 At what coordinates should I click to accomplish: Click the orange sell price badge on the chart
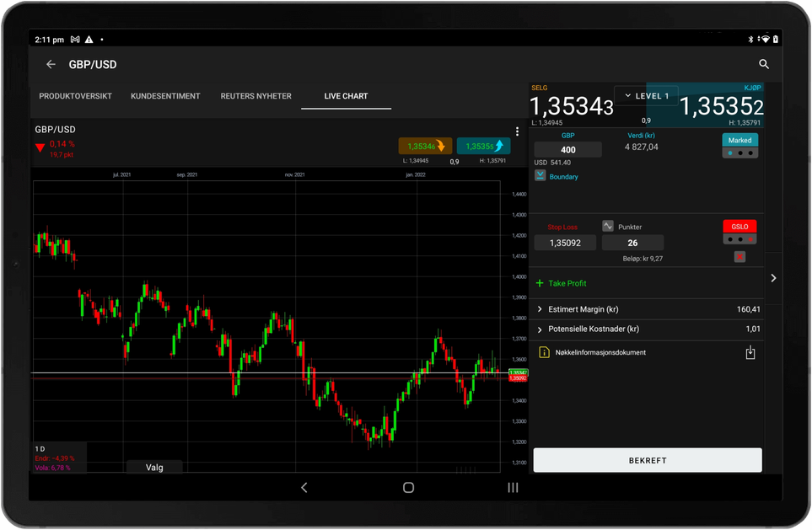click(x=425, y=146)
